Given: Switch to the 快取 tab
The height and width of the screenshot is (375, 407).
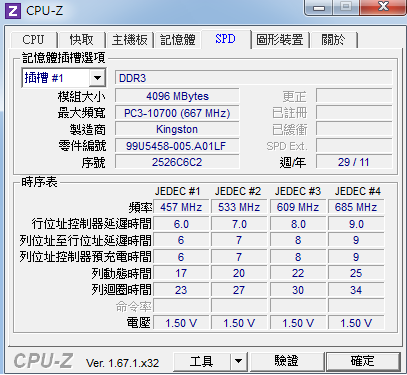Looking at the screenshot, I should coord(81,40).
